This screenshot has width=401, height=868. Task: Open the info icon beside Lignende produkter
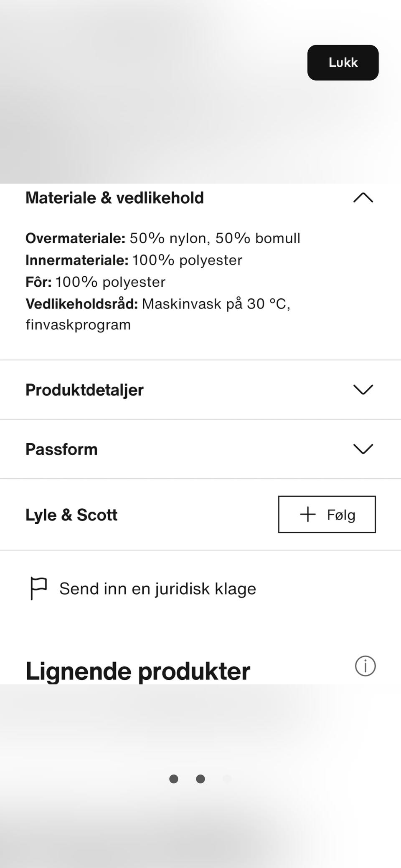tap(365, 666)
